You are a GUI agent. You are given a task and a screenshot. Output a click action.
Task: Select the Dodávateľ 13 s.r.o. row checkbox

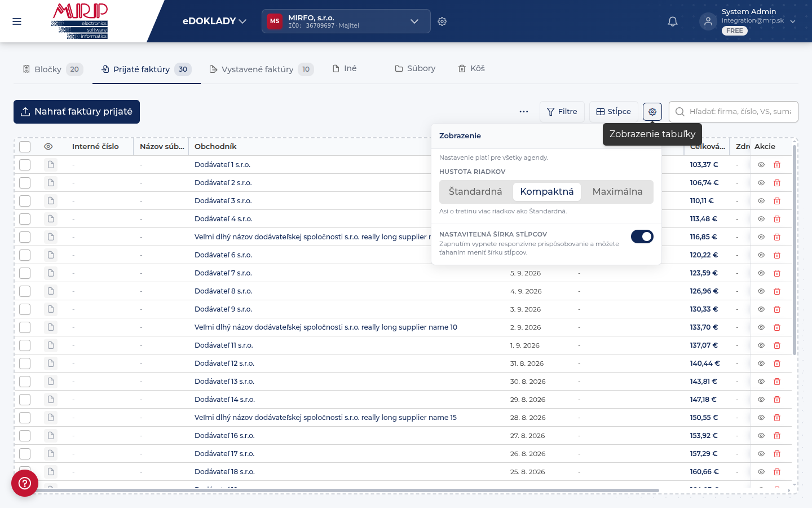pyautogui.click(x=25, y=382)
